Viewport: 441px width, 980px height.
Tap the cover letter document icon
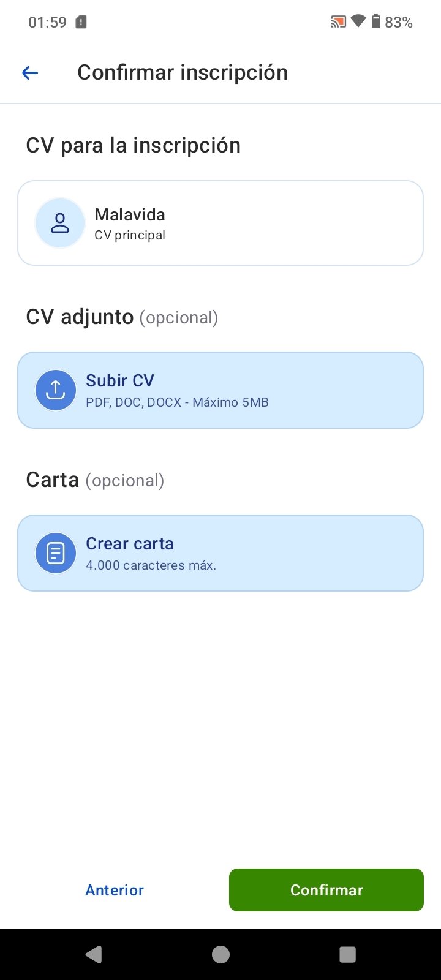point(56,553)
